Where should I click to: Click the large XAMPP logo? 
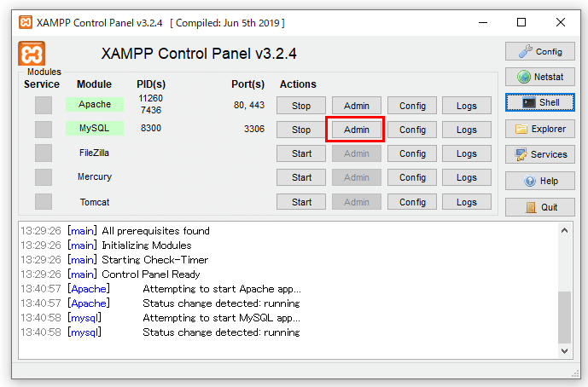pyautogui.click(x=32, y=54)
